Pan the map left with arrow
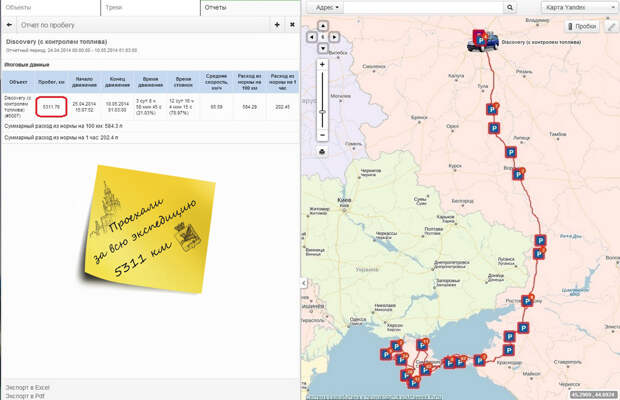The height and width of the screenshot is (400, 620). [x=312, y=36]
